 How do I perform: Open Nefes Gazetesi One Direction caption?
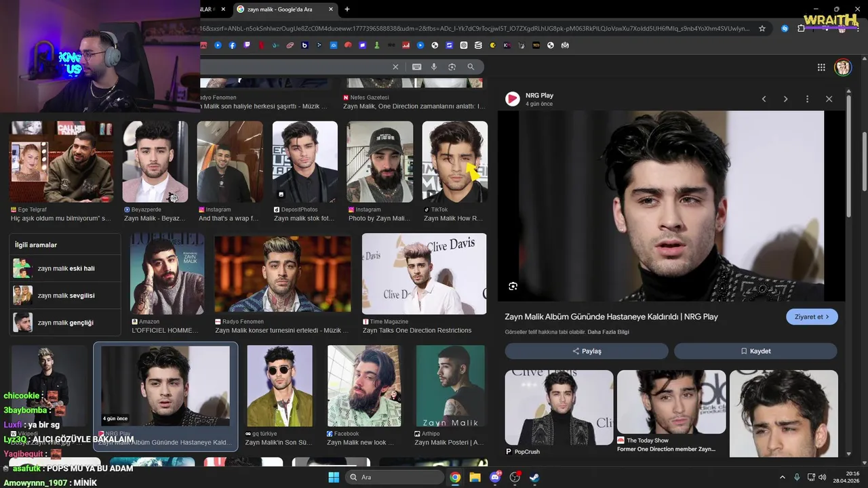click(414, 106)
